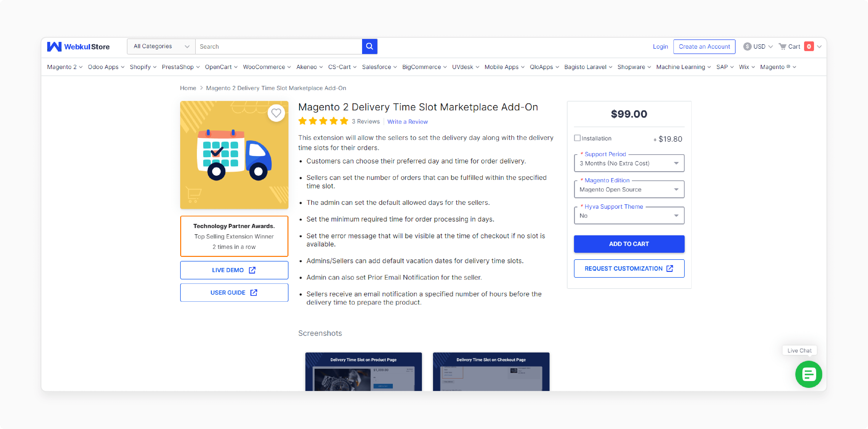This screenshot has width=868, height=429.
Task: Click the ADD TO CART button
Action: point(629,244)
